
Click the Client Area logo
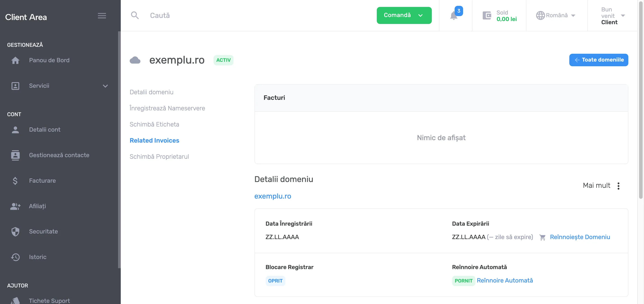(26, 17)
